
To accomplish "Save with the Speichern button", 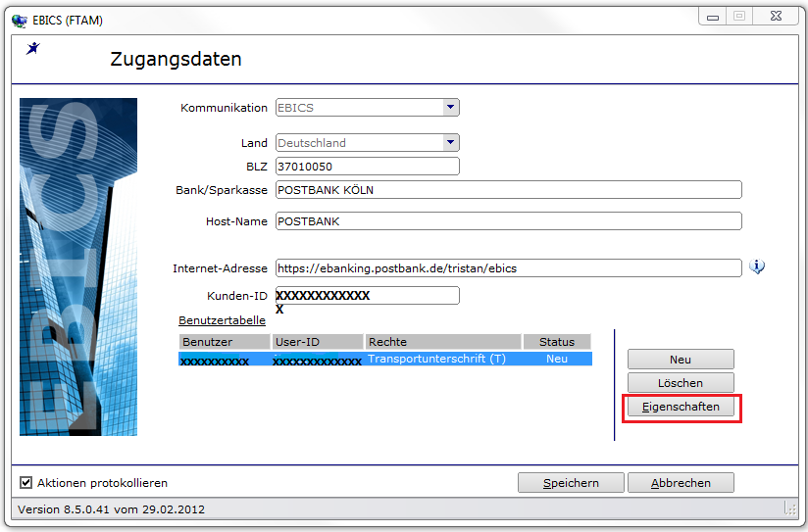I will coord(571,483).
